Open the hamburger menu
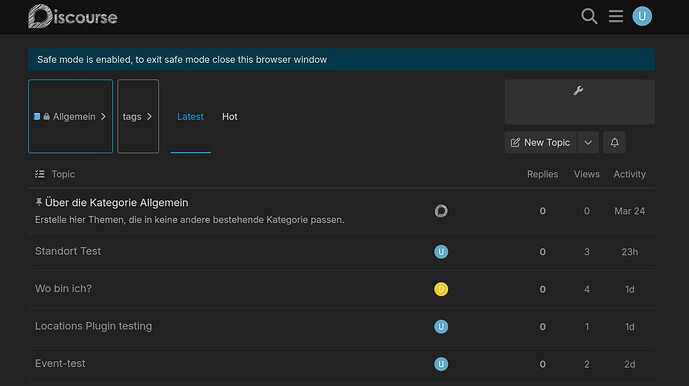Screen dimensions: 689x386 616,16
